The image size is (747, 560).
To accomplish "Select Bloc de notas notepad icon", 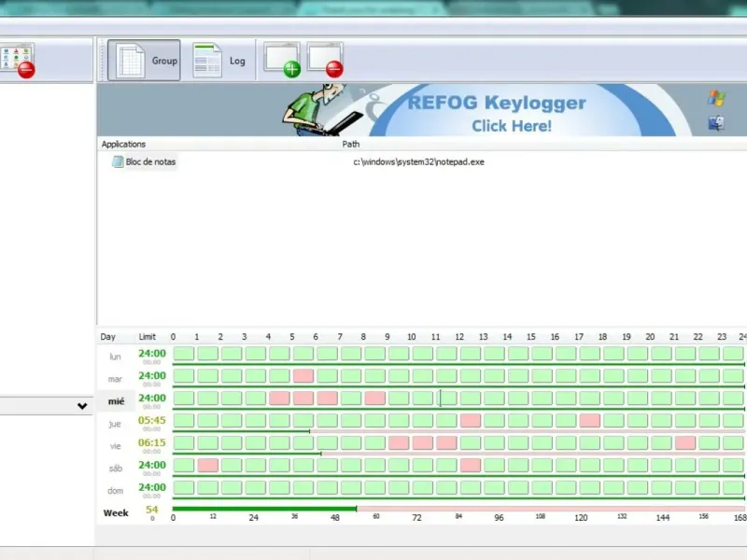I will 118,161.
